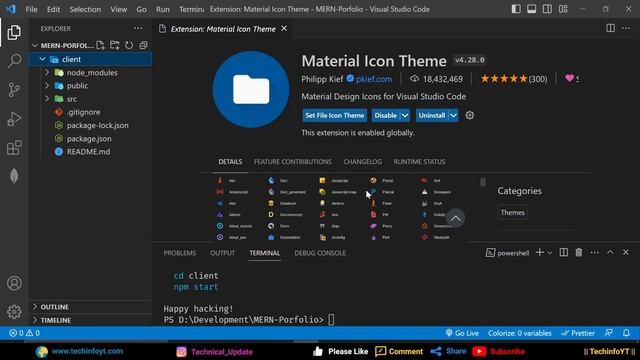The height and width of the screenshot is (360, 640).
Task: Split the terminal
Action: pos(564,253)
